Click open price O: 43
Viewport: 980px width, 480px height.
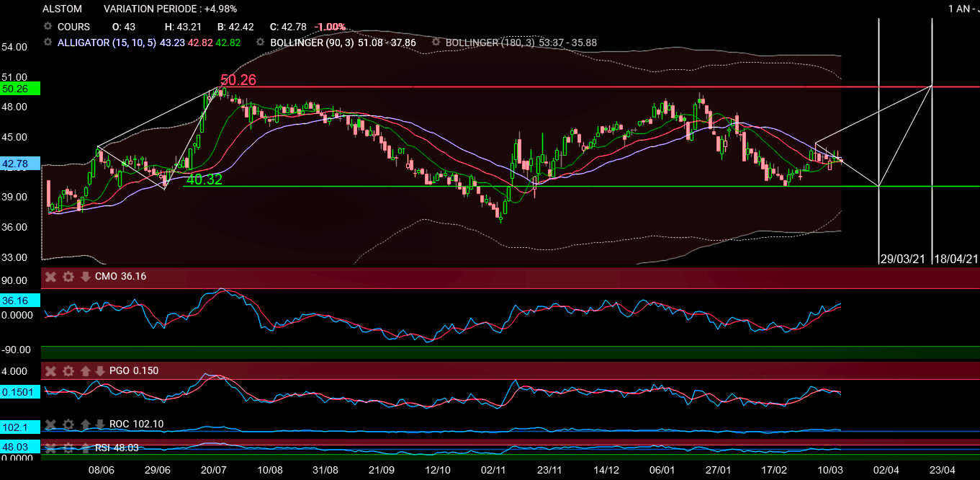pos(124,27)
